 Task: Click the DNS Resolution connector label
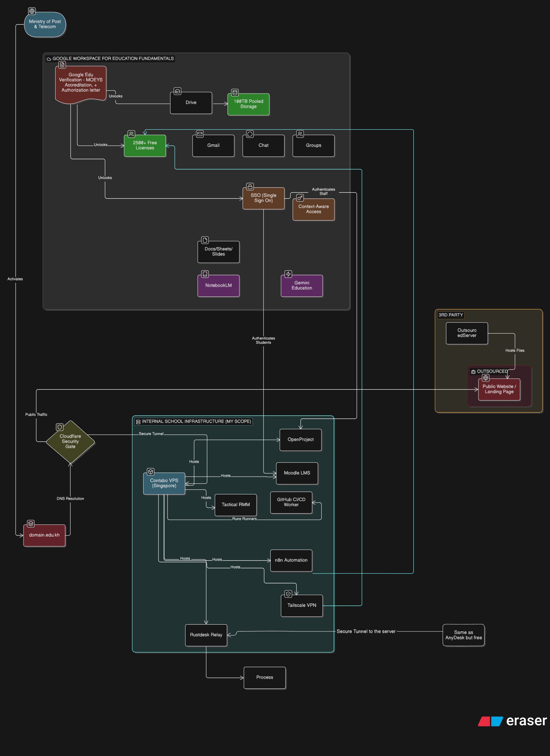coord(70,499)
